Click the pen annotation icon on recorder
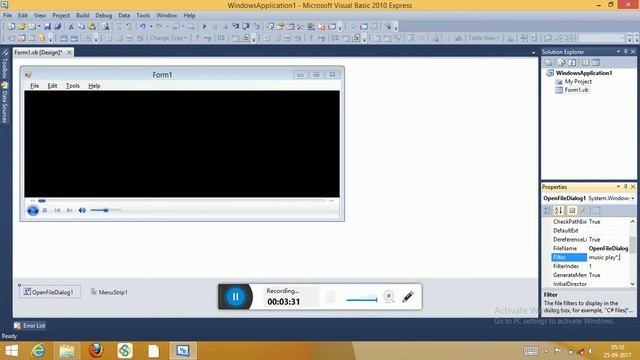 [408, 297]
